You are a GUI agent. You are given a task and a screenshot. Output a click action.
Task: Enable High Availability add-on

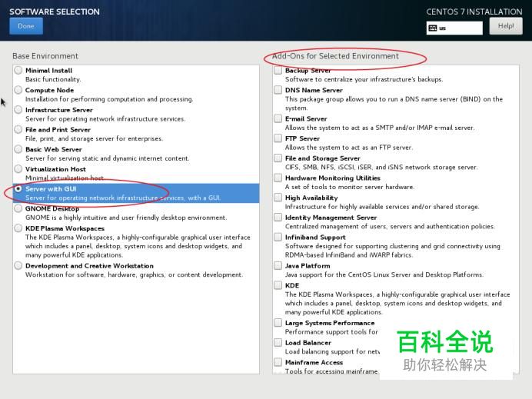click(278, 197)
